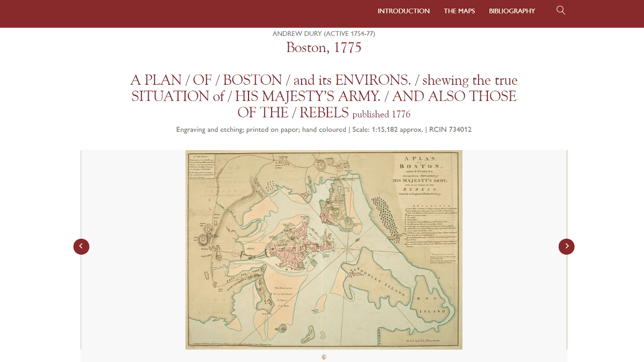Click 'Scale: 1:15,182 approx.' text
The height and width of the screenshot is (362, 644).
(387, 129)
